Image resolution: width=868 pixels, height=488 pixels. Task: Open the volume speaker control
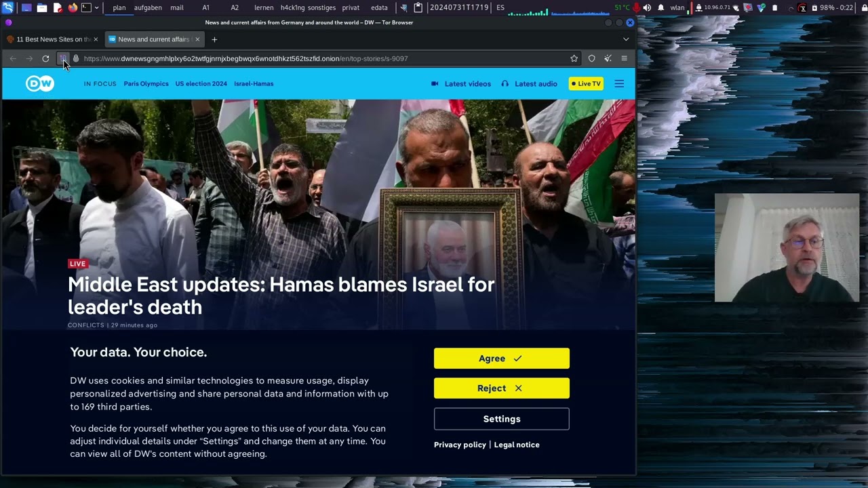pos(647,7)
